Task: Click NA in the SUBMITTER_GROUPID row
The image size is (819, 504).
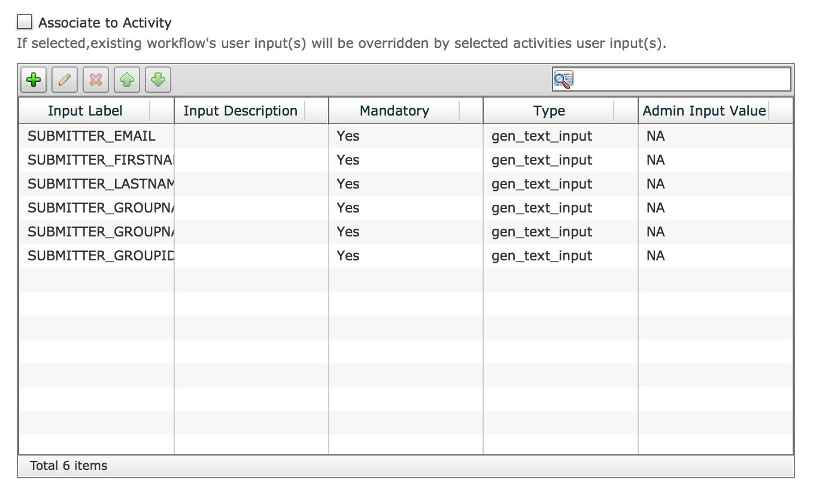Action: 656,256
